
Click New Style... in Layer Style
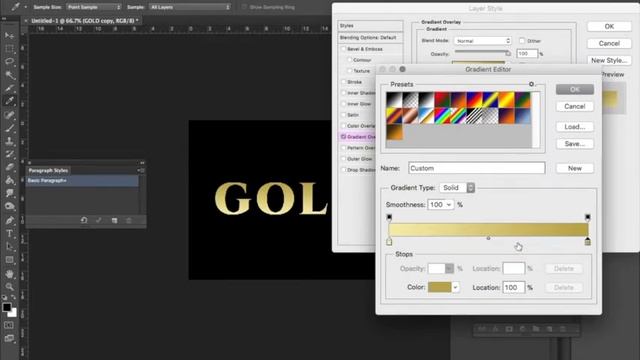(609, 60)
